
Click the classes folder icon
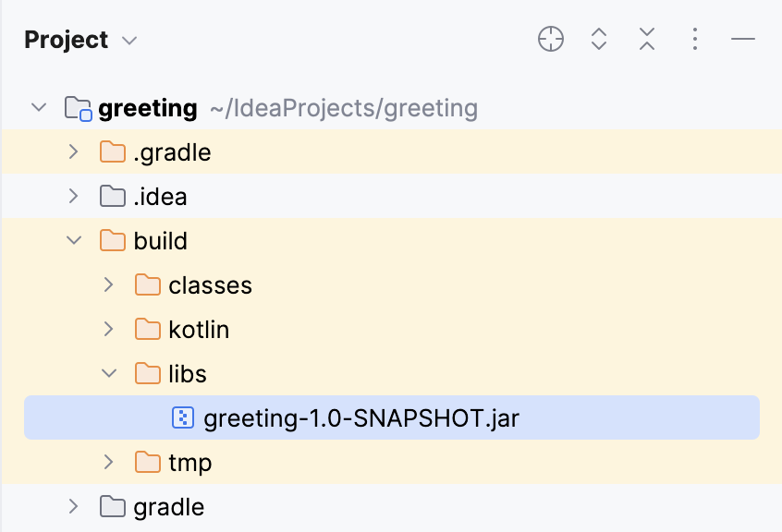(149, 284)
